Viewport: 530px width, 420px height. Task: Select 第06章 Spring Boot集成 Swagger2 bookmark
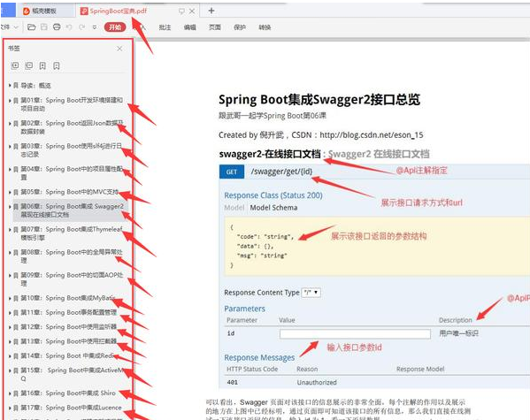(72, 210)
